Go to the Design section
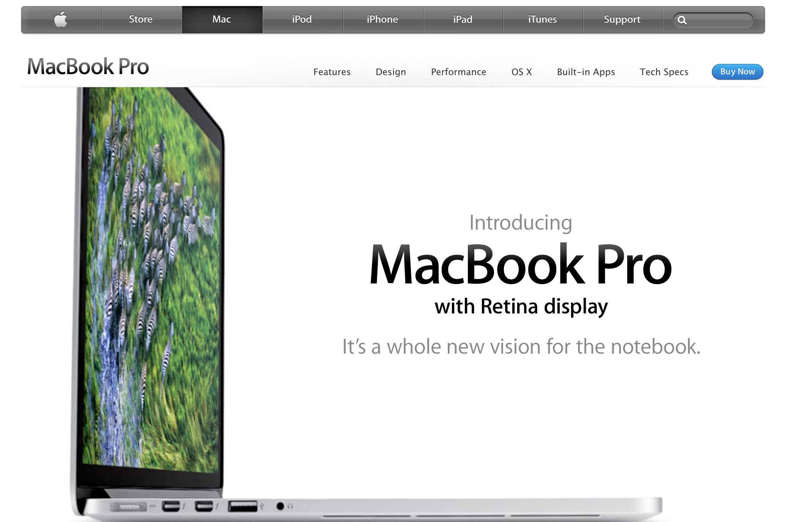The image size is (812, 522). pyautogui.click(x=390, y=72)
